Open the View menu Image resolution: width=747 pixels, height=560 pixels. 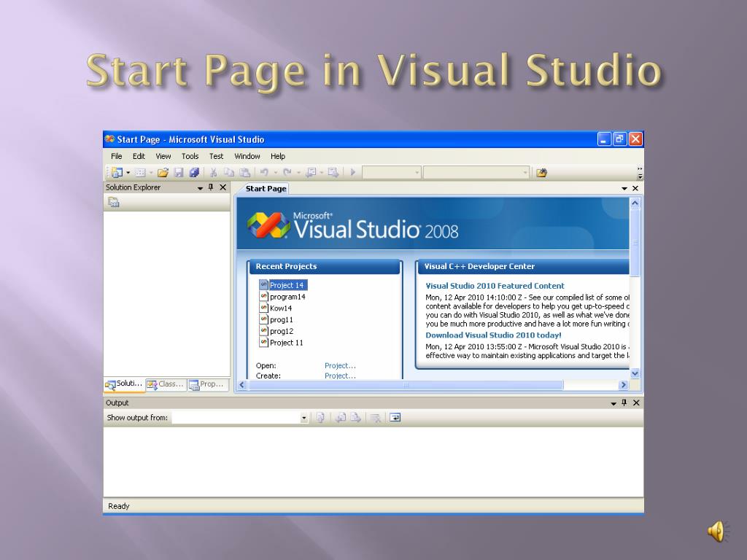click(163, 156)
